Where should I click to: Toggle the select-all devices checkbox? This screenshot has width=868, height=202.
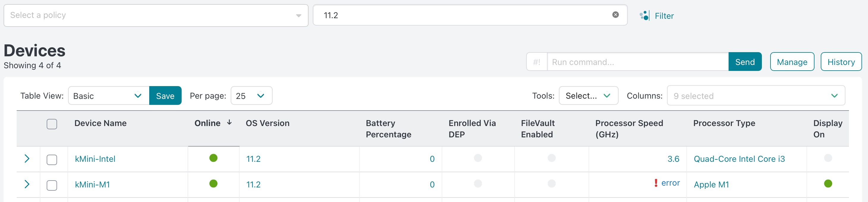coord(52,124)
